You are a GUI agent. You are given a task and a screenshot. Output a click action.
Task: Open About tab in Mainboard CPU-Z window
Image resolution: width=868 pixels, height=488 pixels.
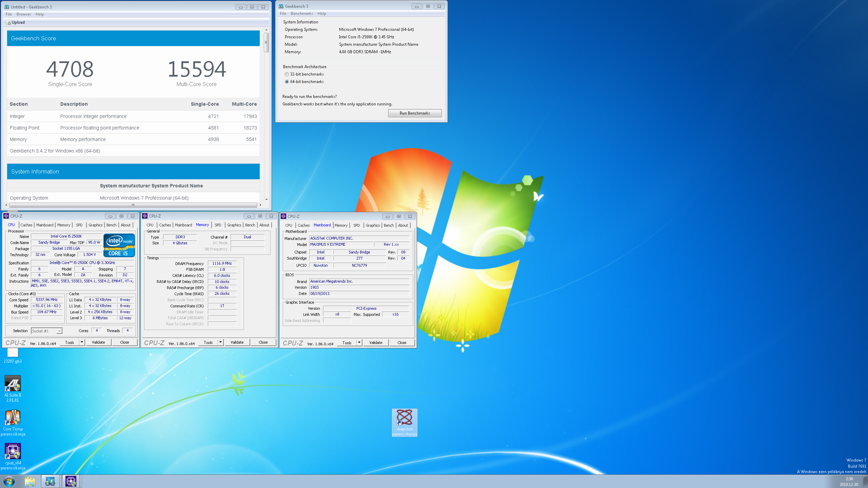click(x=403, y=225)
